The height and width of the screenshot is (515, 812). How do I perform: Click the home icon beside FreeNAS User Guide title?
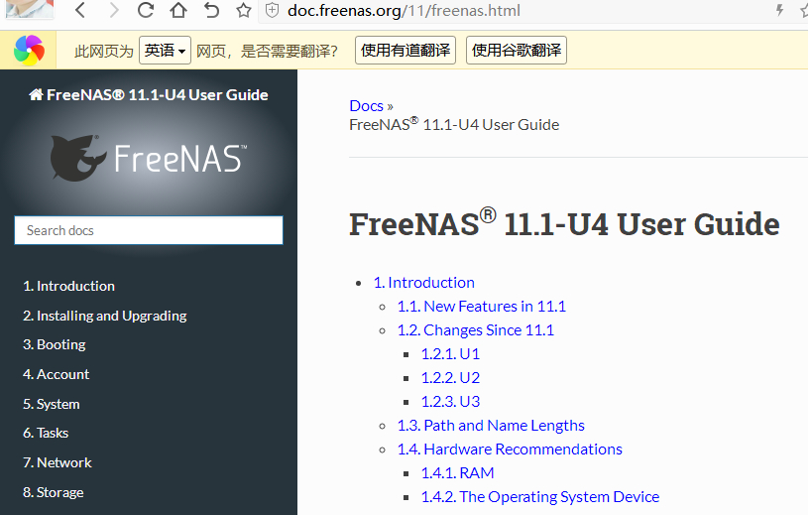tap(36, 95)
